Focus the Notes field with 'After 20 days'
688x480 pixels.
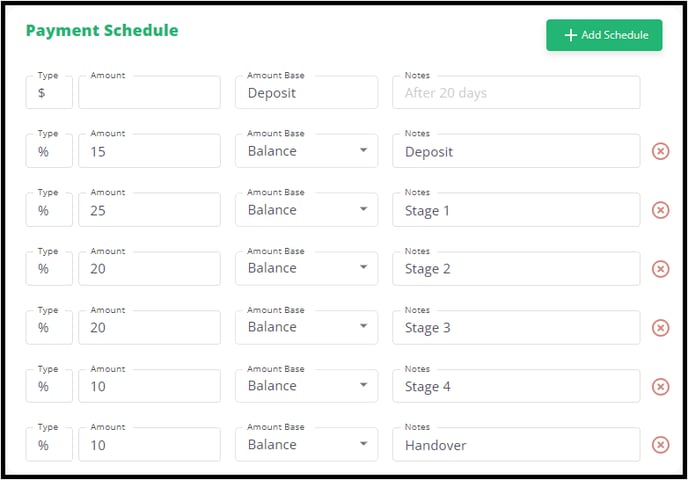(516, 93)
